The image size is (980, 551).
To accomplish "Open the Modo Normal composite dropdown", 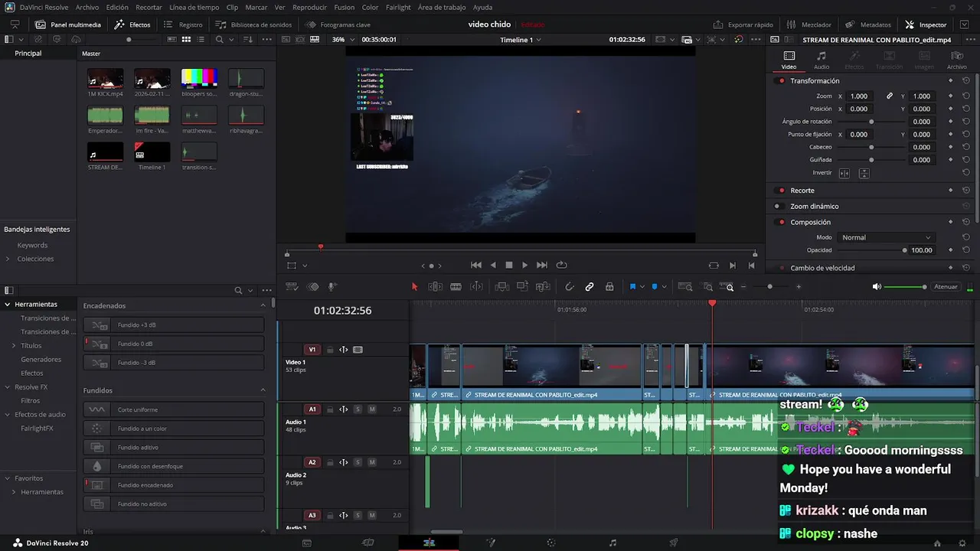I will pyautogui.click(x=886, y=238).
